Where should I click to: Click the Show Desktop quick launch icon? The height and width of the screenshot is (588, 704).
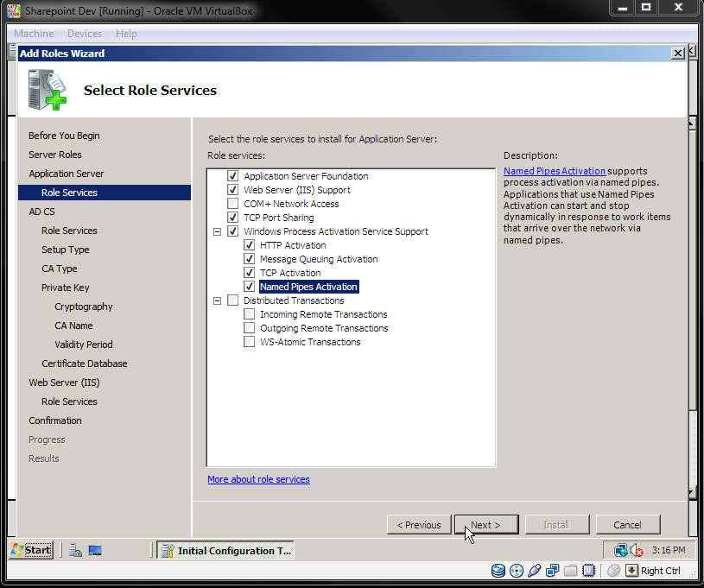click(x=95, y=550)
